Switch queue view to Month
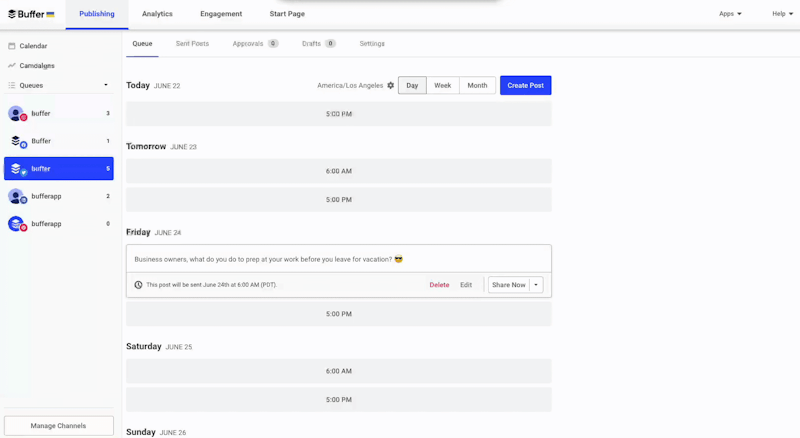The width and height of the screenshot is (800, 438). [x=477, y=86]
